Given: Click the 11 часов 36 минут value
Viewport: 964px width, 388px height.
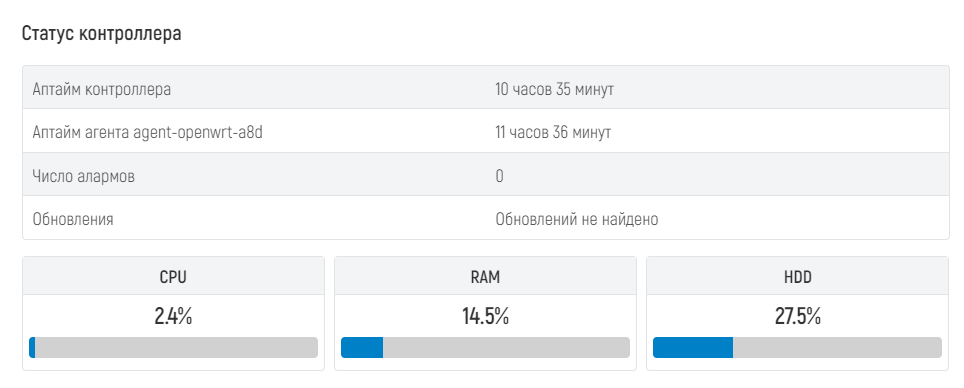Looking at the screenshot, I should pos(553,133).
